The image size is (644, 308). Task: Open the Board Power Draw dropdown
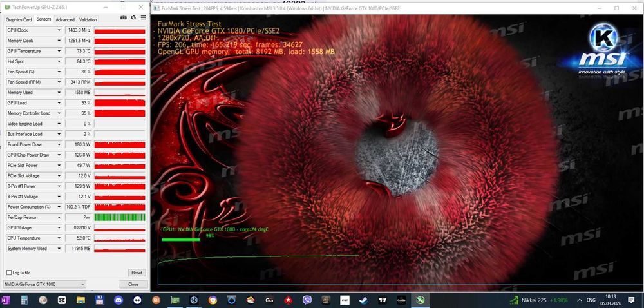pyautogui.click(x=59, y=144)
